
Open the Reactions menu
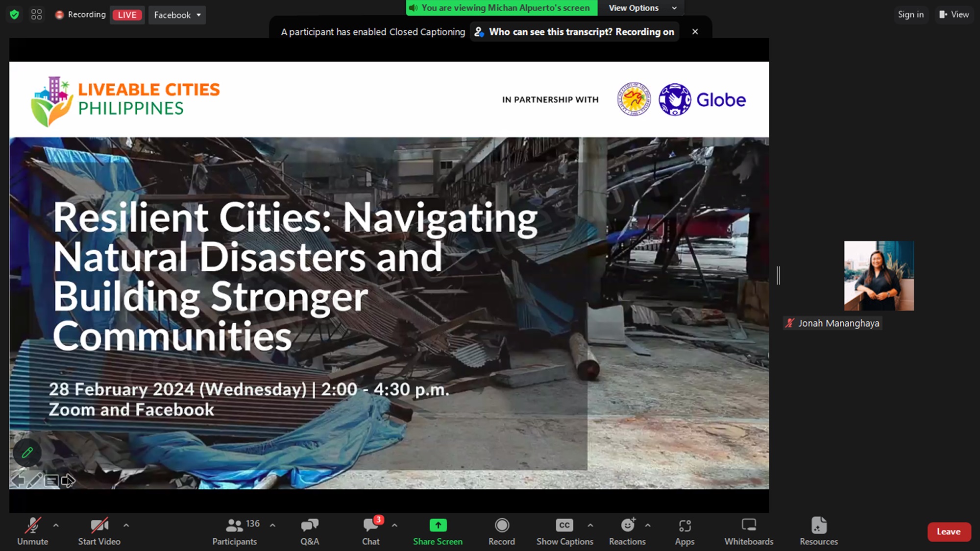(628, 531)
